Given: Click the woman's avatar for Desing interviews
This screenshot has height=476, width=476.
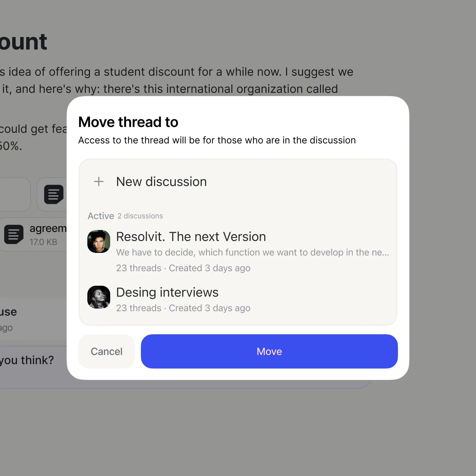Looking at the screenshot, I should tap(99, 297).
